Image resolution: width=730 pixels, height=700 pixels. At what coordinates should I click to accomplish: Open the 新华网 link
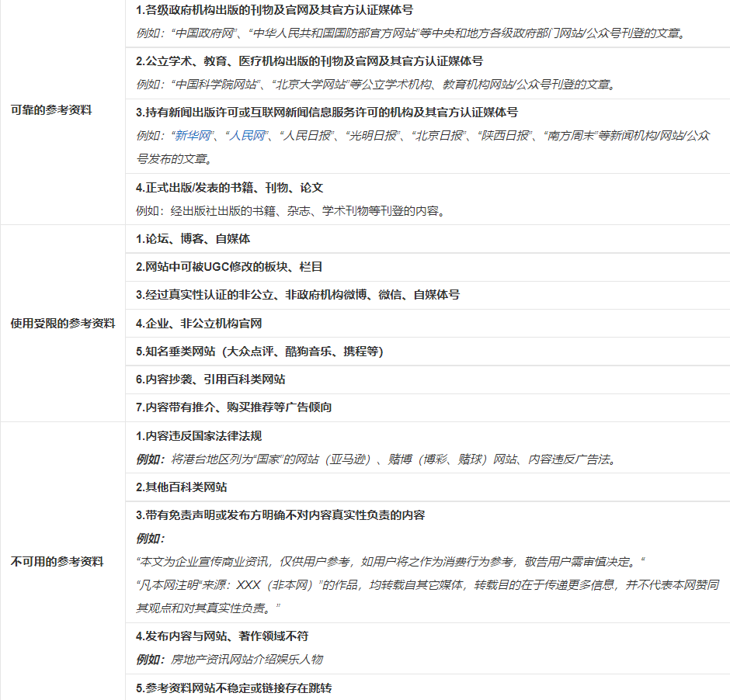pyautogui.click(x=193, y=135)
